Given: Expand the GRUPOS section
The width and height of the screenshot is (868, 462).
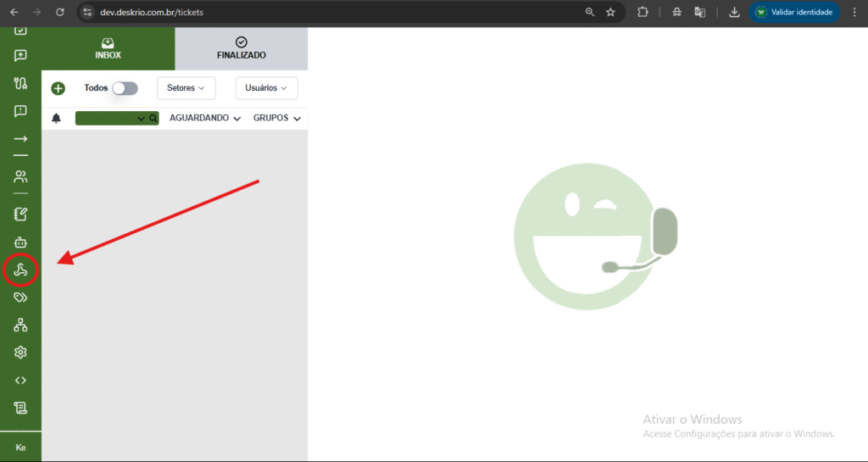Looking at the screenshot, I should click(277, 118).
